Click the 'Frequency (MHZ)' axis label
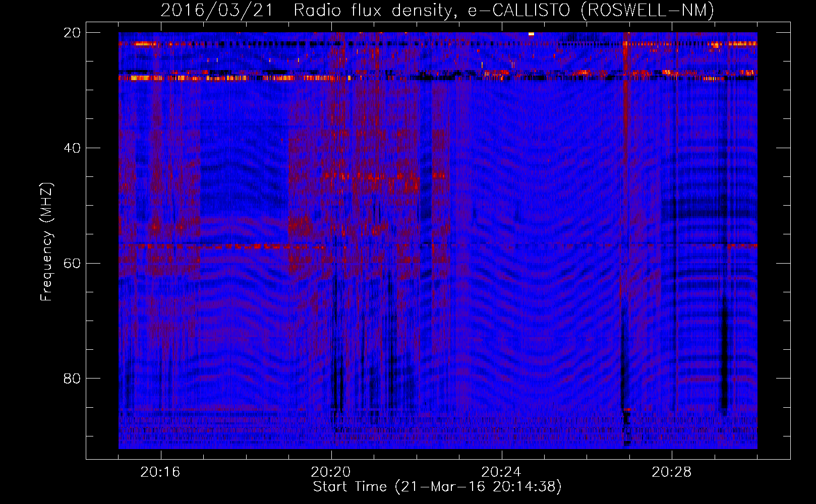Screen dimensions: 816x504 [46, 242]
